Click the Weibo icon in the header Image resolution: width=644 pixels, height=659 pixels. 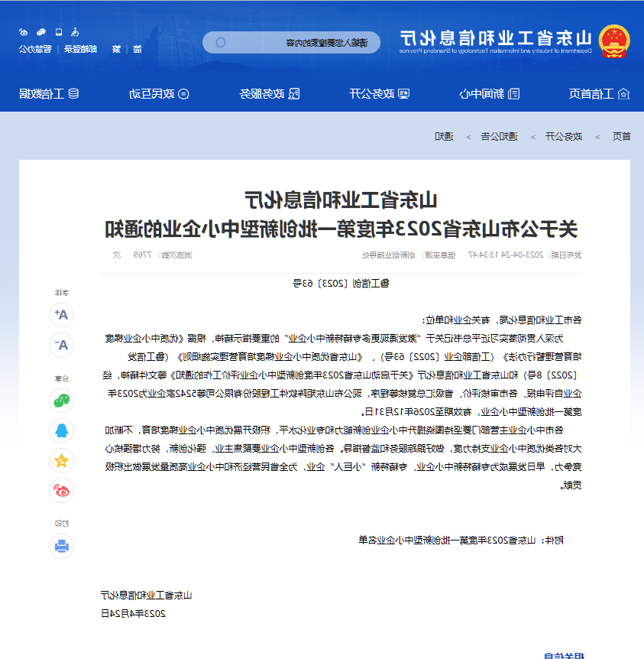pyautogui.click(x=24, y=32)
